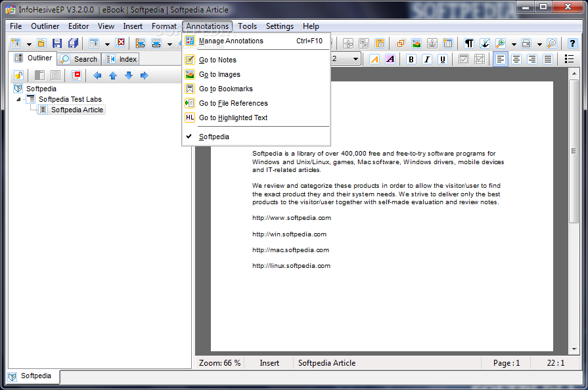This screenshot has height=390, width=588.
Task: Toggle the anchor marker visibility icon
Action: coord(484,43)
